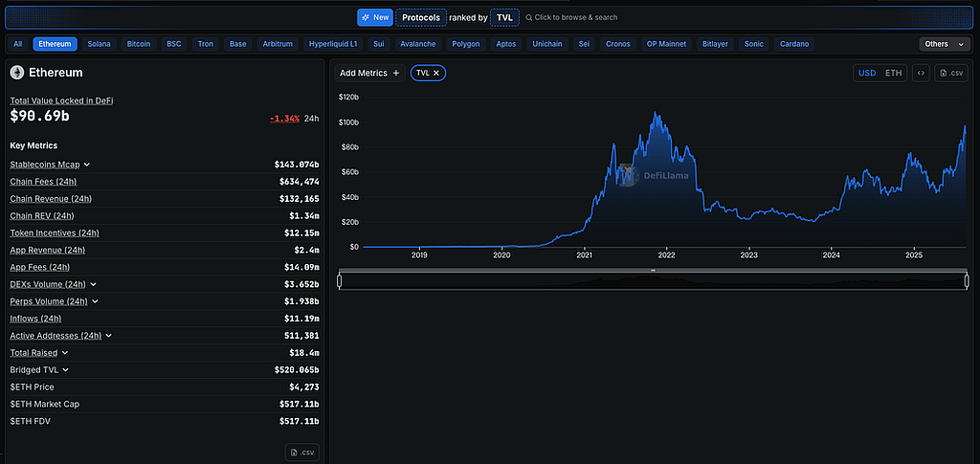Viewport: 980px width, 464px height.
Task: Click the Chain Fees (24h) link
Action: pyautogui.click(x=43, y=182)
